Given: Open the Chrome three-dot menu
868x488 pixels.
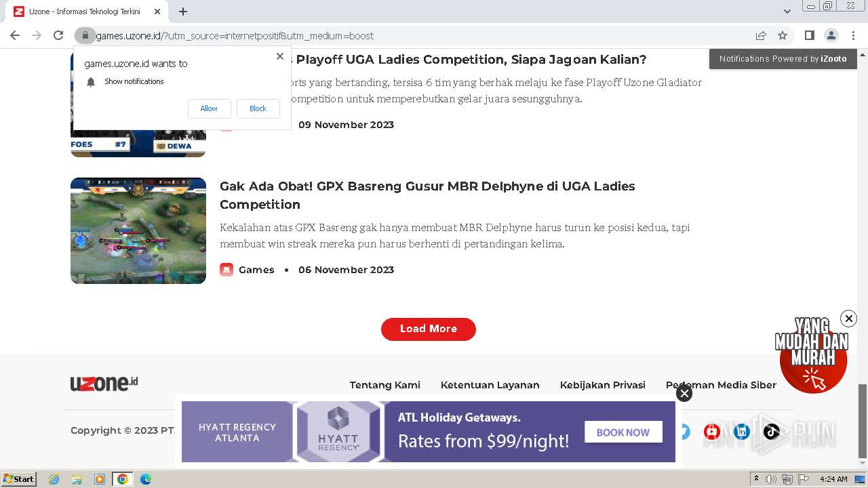Looking at the screenshot, I should (853, 35).
